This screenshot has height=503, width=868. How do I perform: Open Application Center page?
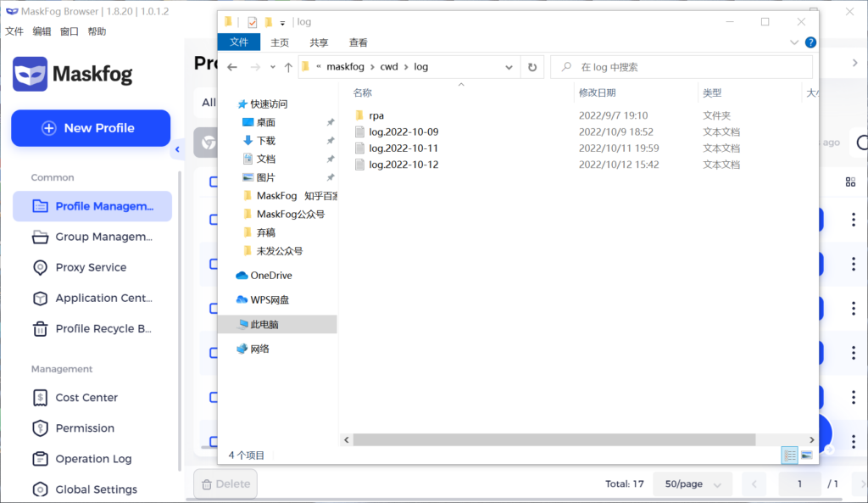92,298
